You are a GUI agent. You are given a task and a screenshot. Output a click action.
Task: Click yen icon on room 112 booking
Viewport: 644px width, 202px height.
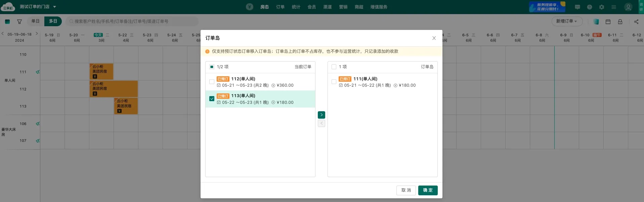(95, 94)
